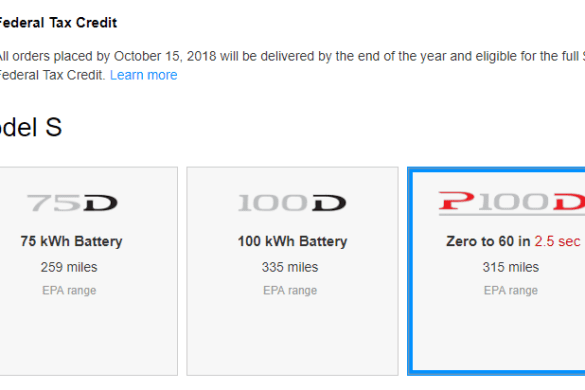Click empty area of highlighted P100D card

[x=498, y=336]
